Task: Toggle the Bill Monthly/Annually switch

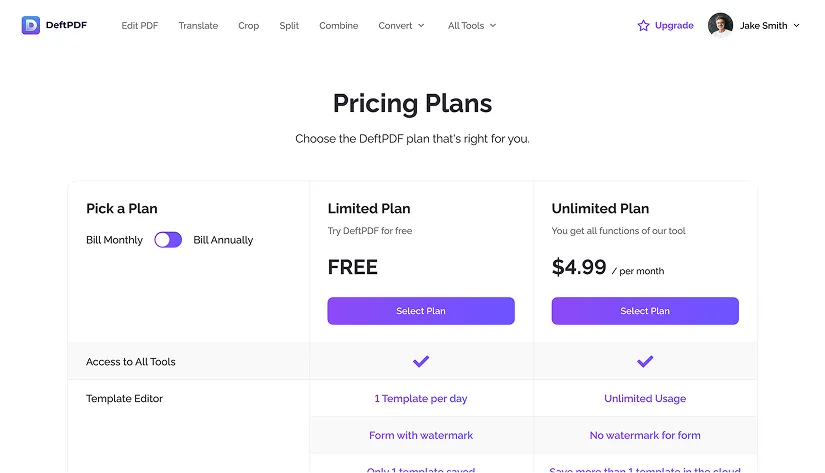Action: point(168,240)
